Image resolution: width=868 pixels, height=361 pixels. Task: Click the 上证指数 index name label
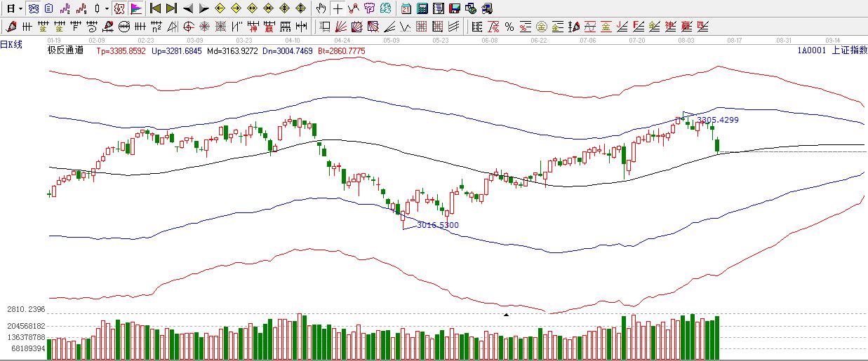[848, 50]
